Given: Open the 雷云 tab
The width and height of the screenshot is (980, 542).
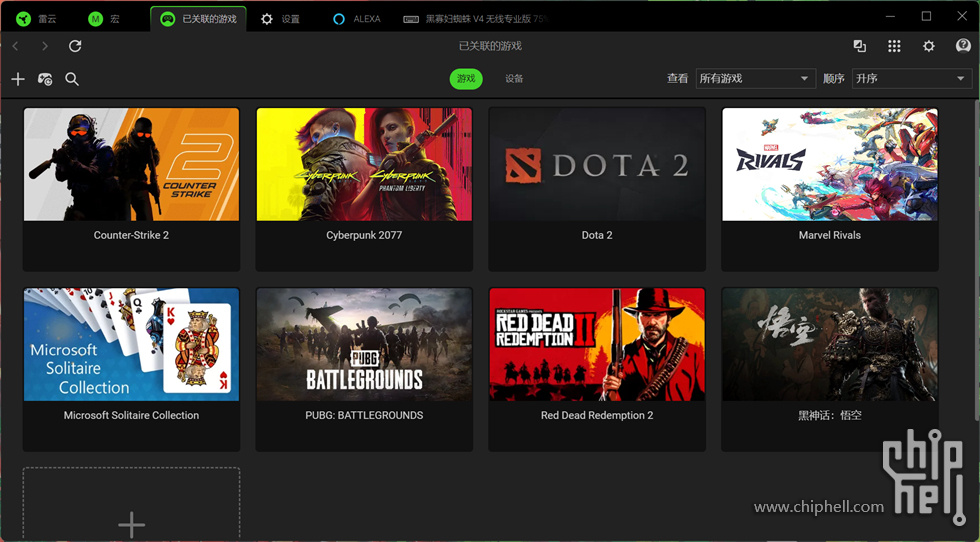Looking at the screenshot, I should click(36, 19).
